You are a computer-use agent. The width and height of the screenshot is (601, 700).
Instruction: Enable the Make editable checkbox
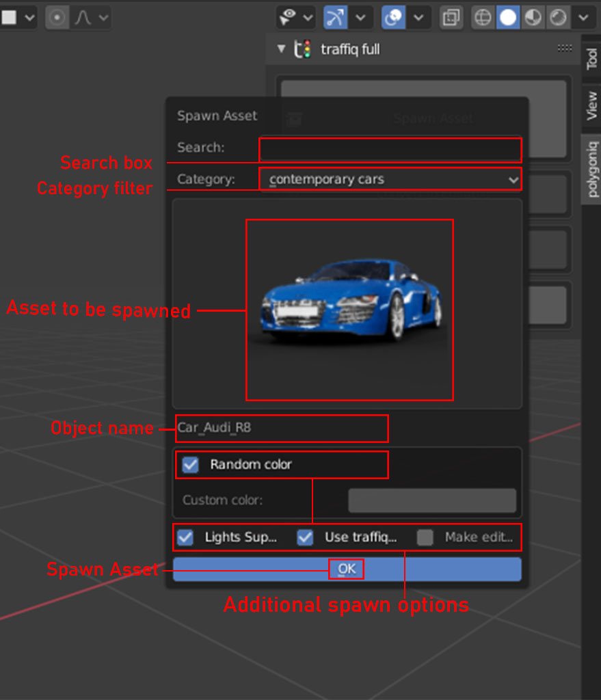425,538
